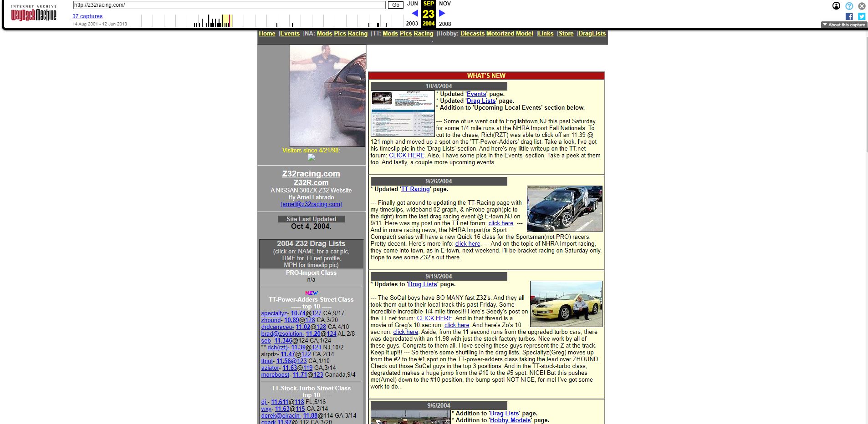Expand the About this capture panel

coord(844,25)
